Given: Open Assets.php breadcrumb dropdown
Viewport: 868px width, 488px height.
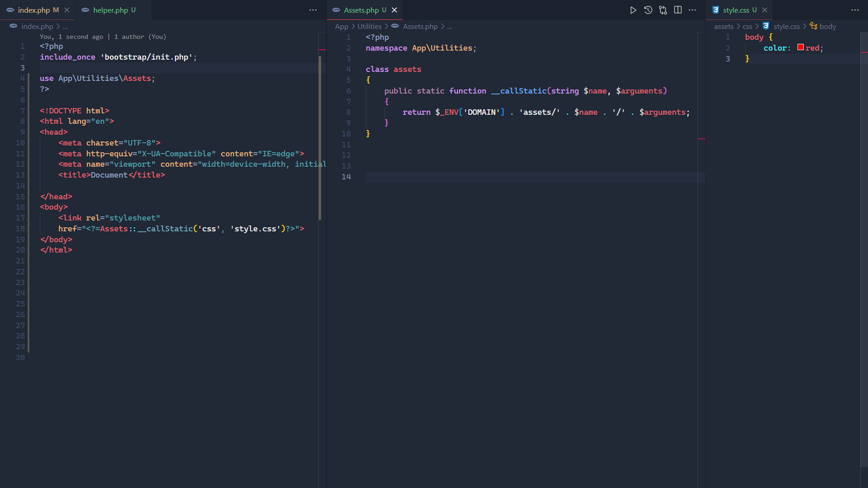Looking at the screenshot, I should pos(420,26).
